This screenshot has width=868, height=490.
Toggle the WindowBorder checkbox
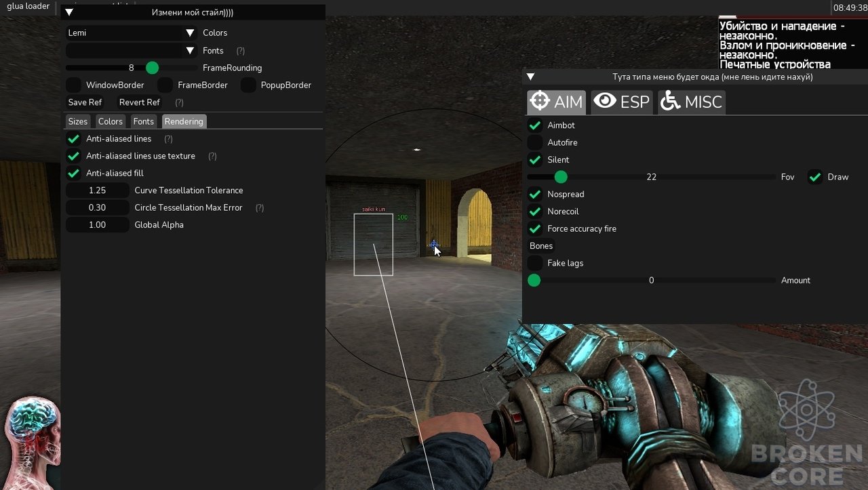tap(73, 85)
